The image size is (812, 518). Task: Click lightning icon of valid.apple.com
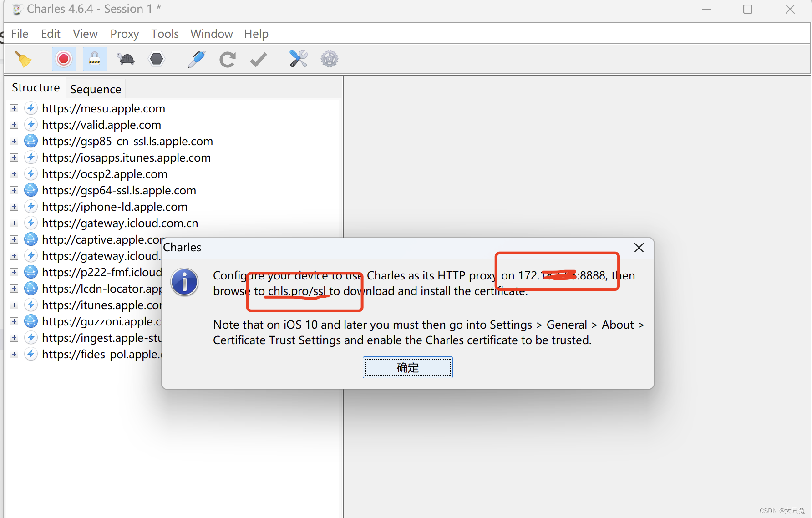(31, 125)
